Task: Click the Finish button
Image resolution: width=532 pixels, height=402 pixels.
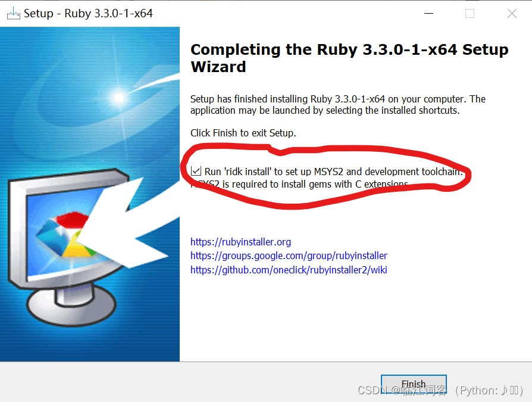Action: (x=414, y=384)
